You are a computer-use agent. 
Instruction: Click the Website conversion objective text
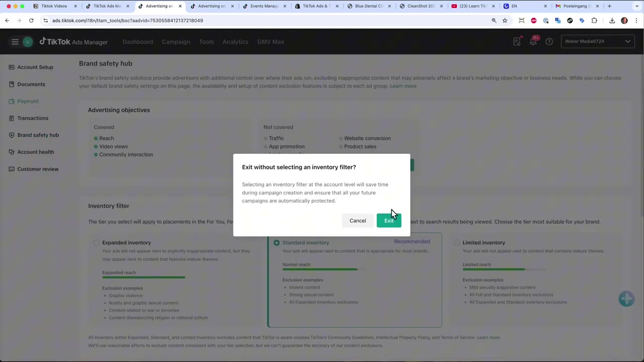click(x=367, y=138)
